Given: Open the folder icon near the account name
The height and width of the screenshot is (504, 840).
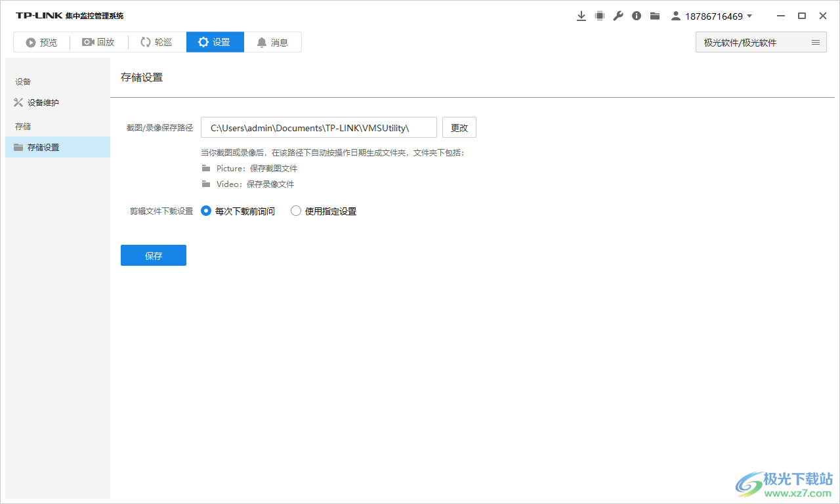Looking at the screenshot, I should (654, 15).
